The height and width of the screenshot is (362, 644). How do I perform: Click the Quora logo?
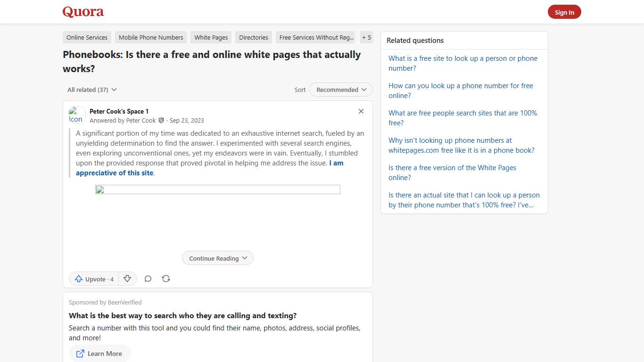point(83,12)
